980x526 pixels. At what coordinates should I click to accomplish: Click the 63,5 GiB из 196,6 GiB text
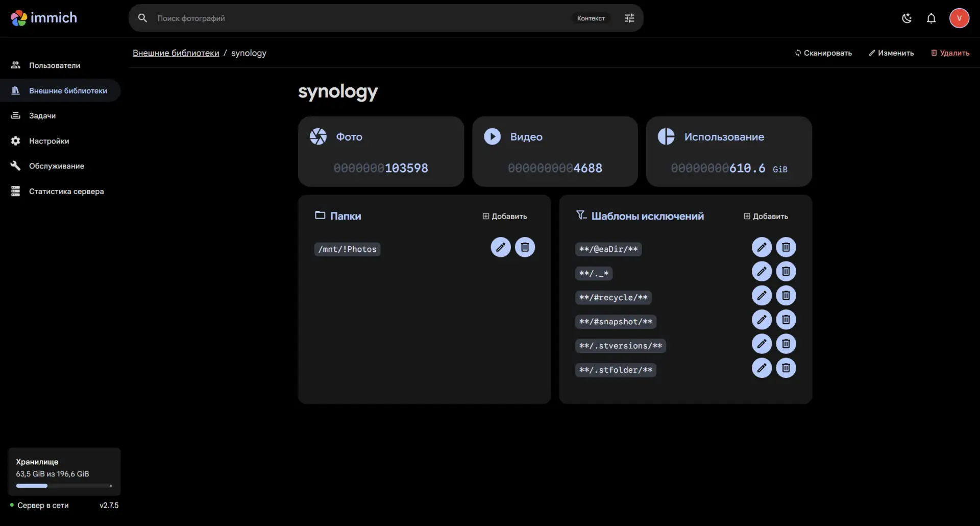pos(53,474)
